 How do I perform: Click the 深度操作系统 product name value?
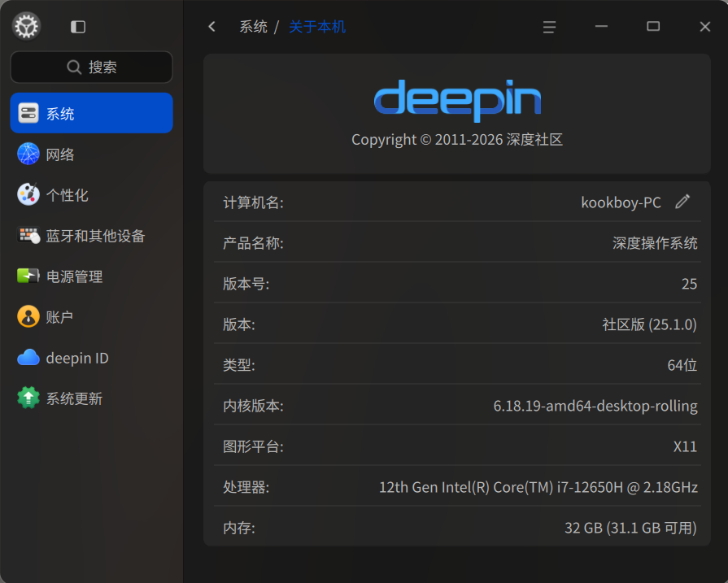655,243
